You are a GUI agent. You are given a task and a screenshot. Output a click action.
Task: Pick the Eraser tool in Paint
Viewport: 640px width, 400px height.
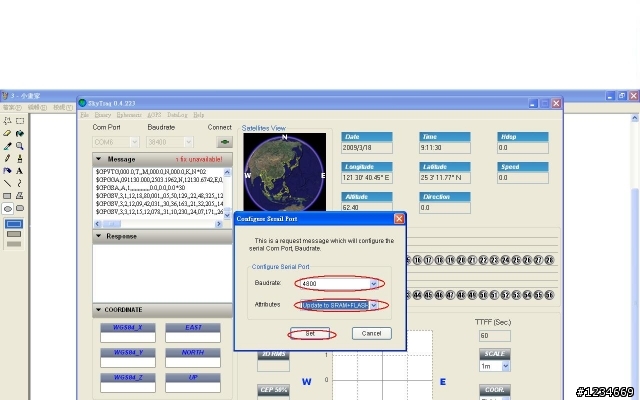(7, 133)
